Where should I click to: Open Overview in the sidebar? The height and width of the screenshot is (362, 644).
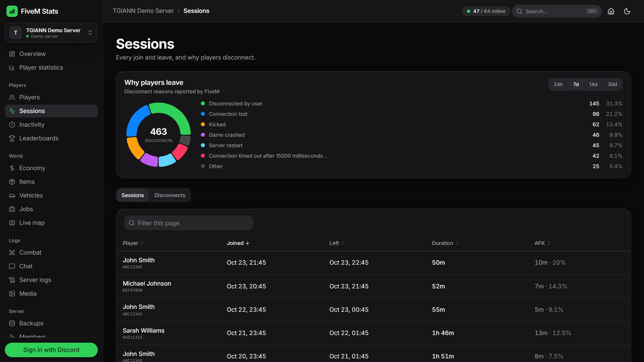tap(51, 54)
